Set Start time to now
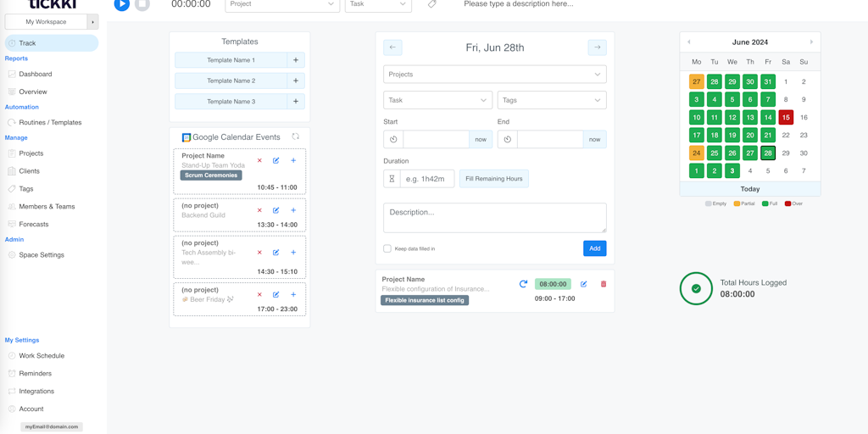Screen dimensions: 868x434 [x=481, y=140]
